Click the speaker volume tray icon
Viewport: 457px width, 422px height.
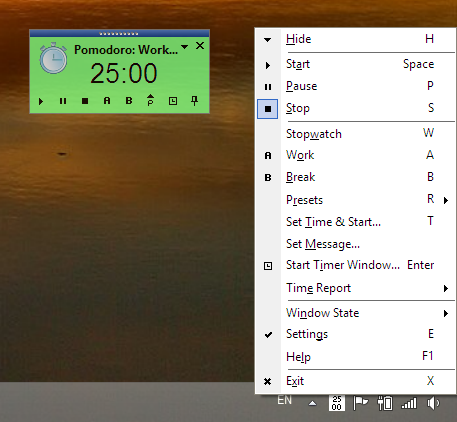pyautogui.click(x=433, y=403)
